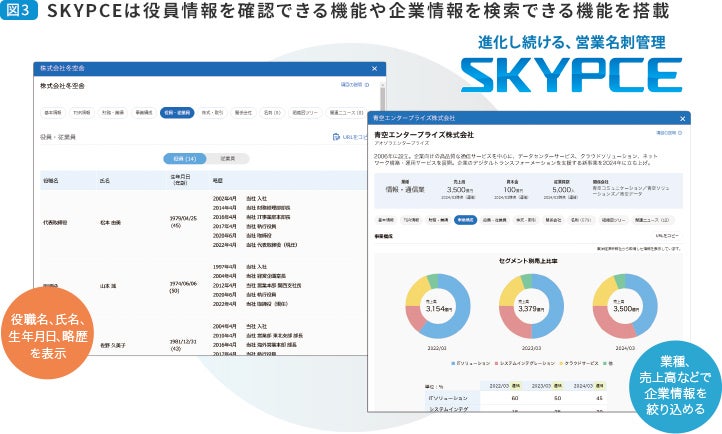The width and height of the screenshot is (722, 434).
Task: Click 2024/03 donut chart showing 3,500
Action: point(625,307)
